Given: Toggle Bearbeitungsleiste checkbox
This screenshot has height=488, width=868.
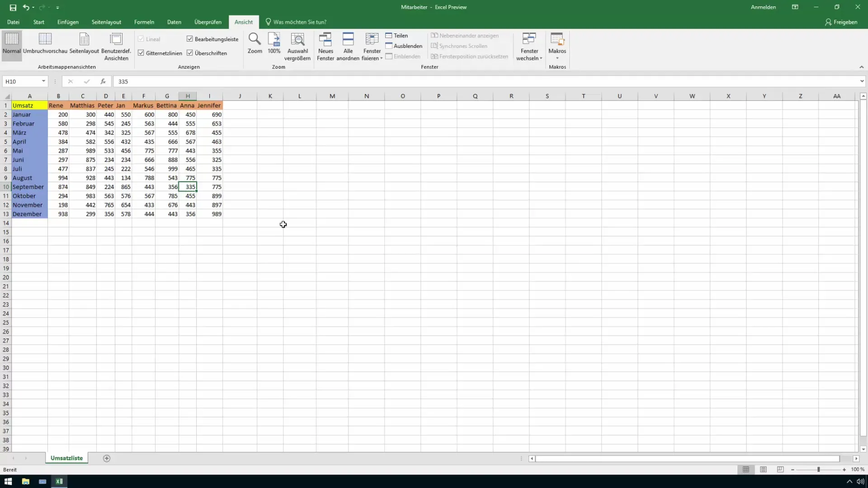Looking at the screenshot, I should [x=190, y=39].
